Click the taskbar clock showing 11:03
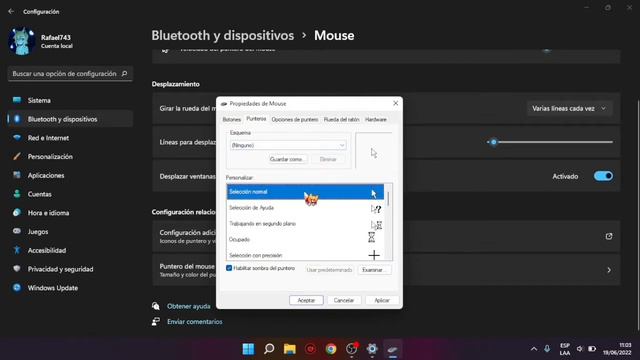 617,349
